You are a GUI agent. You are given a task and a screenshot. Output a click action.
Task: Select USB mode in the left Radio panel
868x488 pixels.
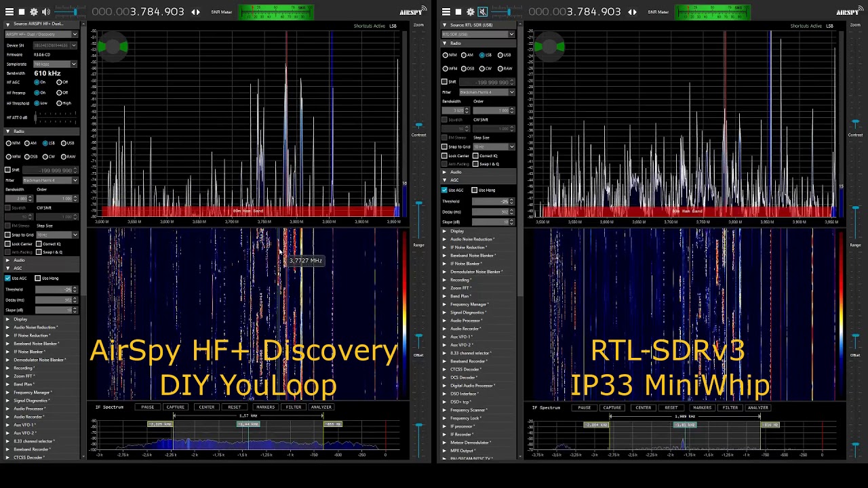click(x=63, y=143)
